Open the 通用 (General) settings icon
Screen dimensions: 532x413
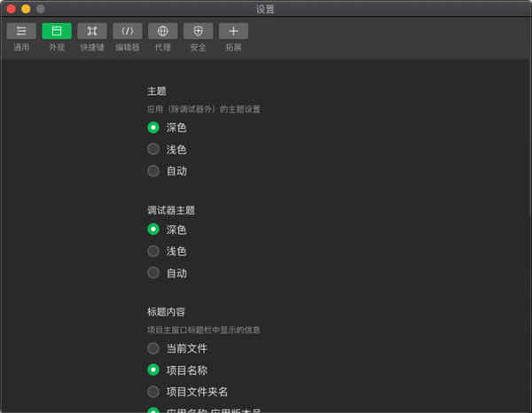point(21,31)
